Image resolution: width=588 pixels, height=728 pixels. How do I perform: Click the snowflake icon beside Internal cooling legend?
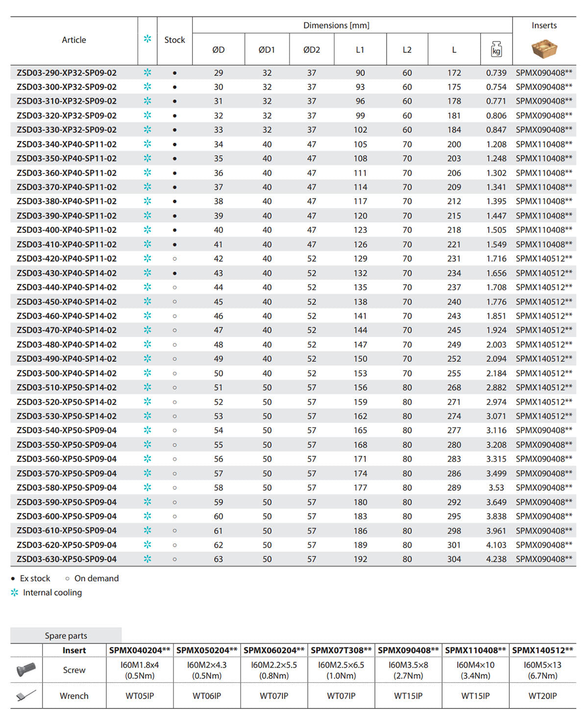(15, 592)
